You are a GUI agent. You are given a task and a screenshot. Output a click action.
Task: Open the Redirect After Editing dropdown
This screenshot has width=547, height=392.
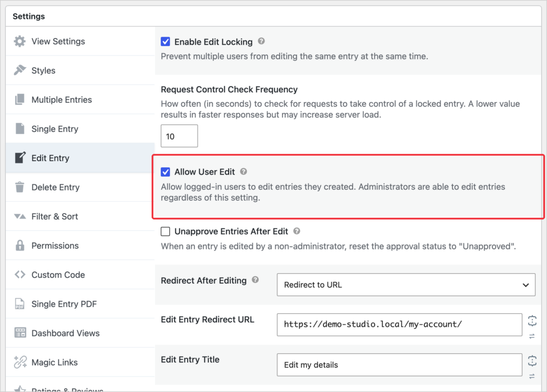(406, 285)
